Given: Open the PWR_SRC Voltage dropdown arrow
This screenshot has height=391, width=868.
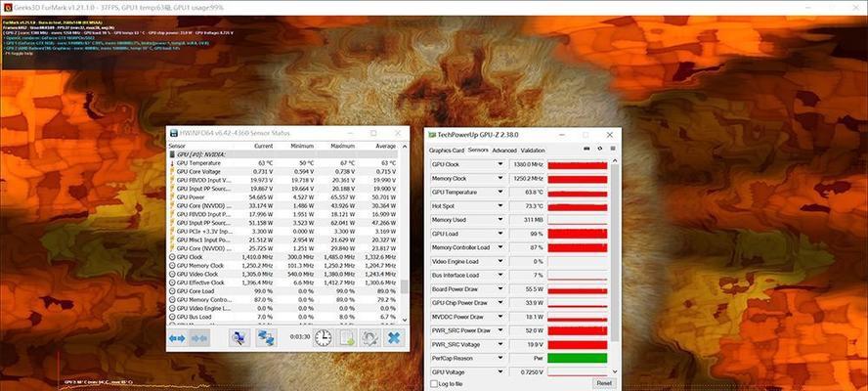Looking at the screenshot, I should pos(500,344).
